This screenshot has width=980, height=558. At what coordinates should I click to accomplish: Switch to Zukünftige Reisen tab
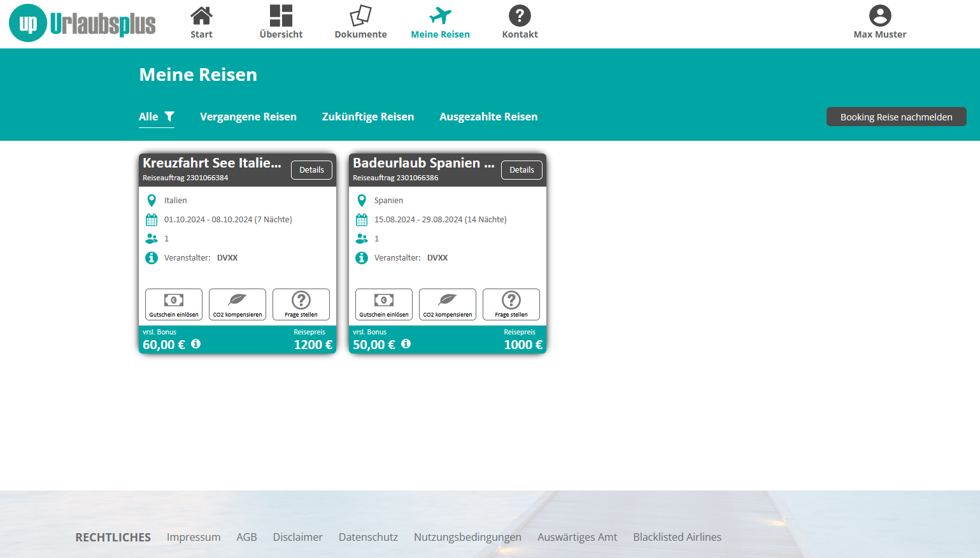[x=368, y=117]
